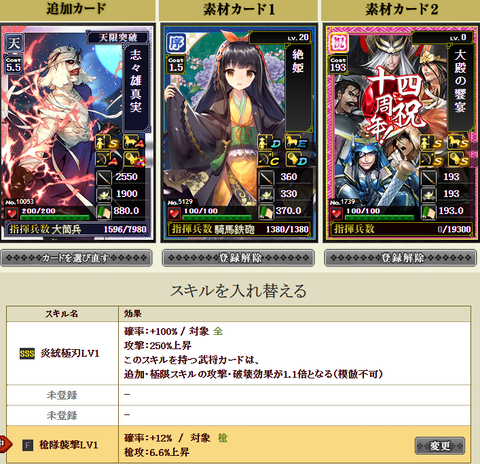This screenshot has height=464, width=480.
Task: Click the bow C aptitude icon on 絶姫 card
Action: [x=268, y=159]
